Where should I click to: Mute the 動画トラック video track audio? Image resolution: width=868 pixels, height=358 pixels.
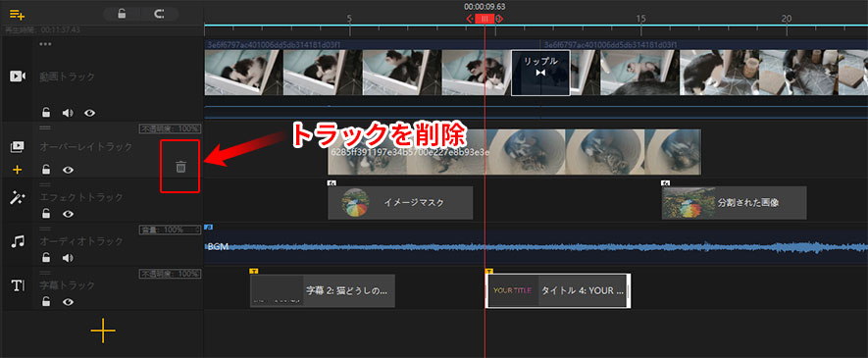(x=68, y=113)
